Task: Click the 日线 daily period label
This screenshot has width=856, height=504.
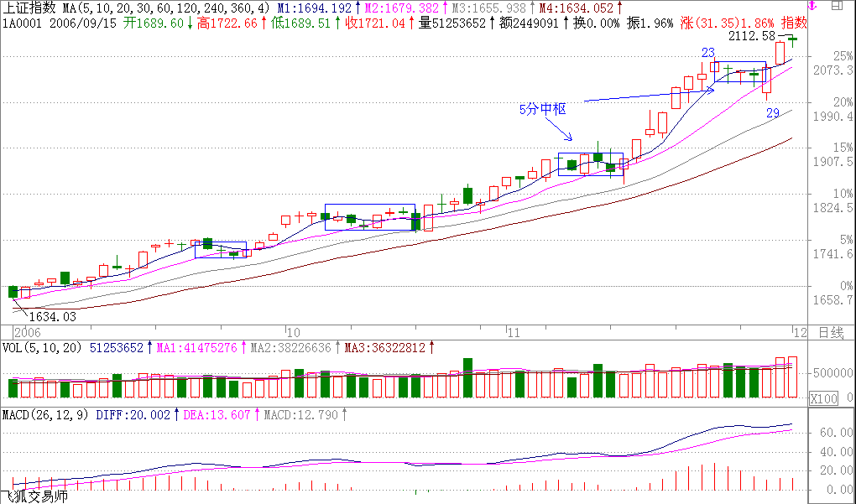Action: [x=829, y=333]
